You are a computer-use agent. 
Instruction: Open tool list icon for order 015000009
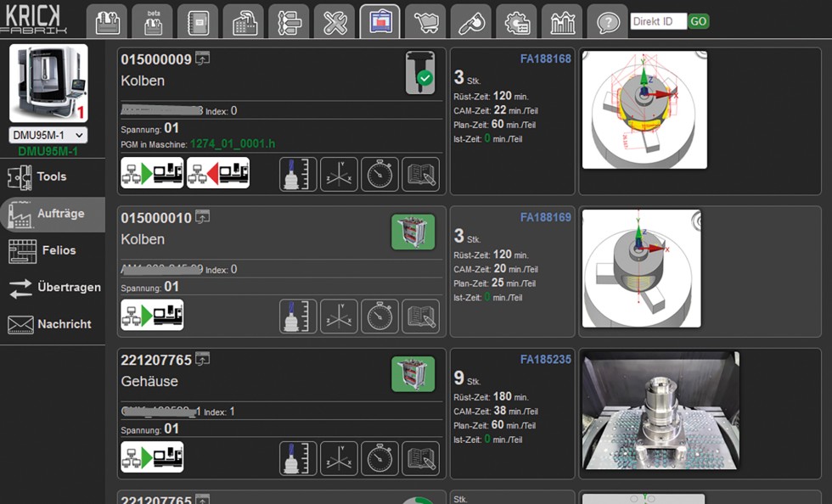point(298,173)
